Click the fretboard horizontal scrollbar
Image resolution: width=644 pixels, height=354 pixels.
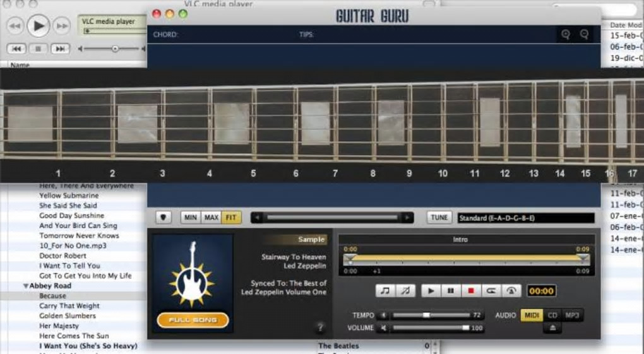coord(332,217)
